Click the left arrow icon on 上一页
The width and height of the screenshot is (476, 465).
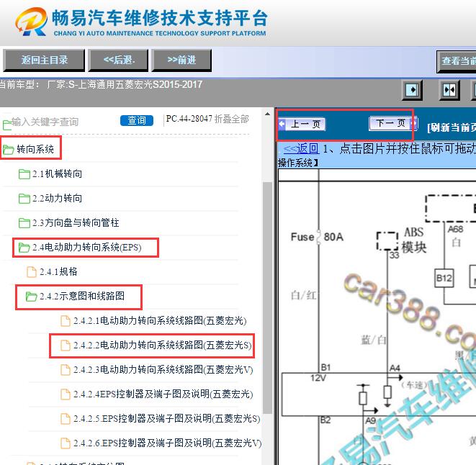pos(282,124)
